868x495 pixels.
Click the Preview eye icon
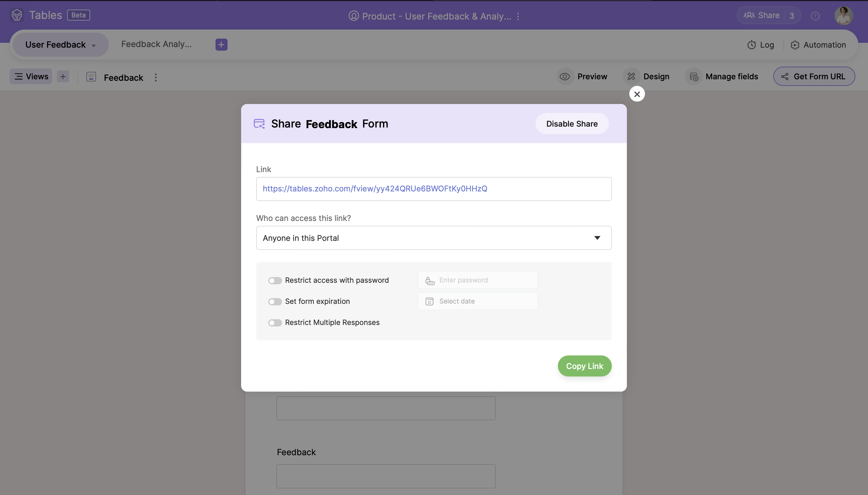565,77
